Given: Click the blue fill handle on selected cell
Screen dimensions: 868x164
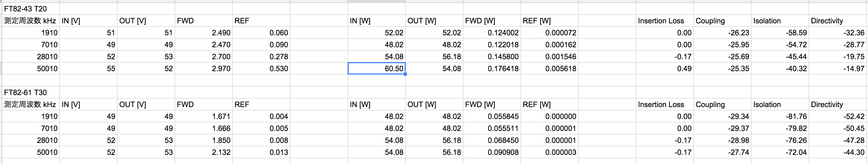Looking at the screenshot, I should coord(405,74).
